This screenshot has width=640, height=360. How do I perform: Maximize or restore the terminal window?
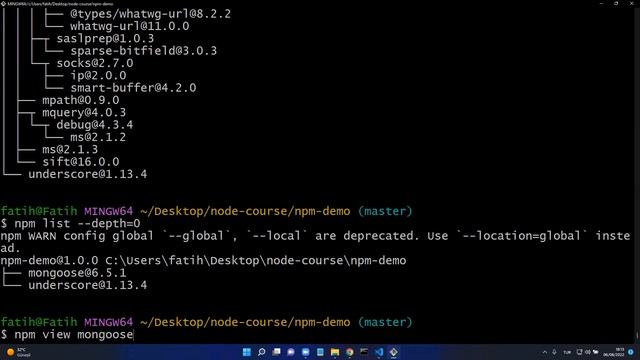coord(616,3)
